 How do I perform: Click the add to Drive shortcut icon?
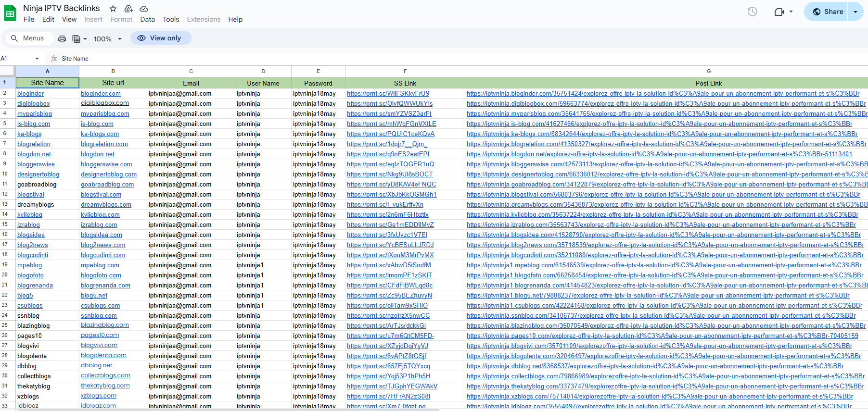tap(128, 9)
